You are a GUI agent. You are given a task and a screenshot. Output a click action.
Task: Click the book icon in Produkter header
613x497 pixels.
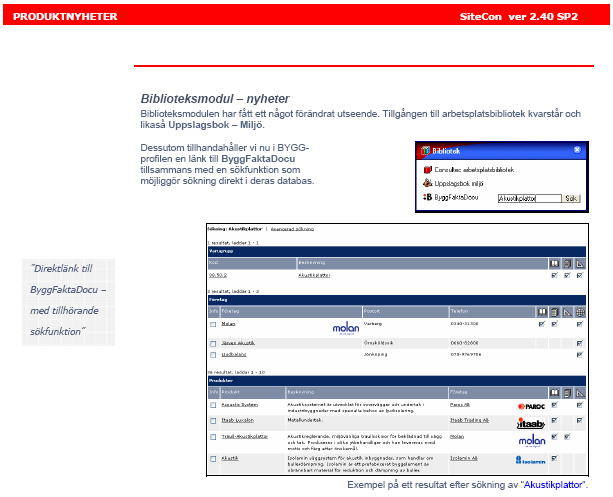(x=554, y=393)
